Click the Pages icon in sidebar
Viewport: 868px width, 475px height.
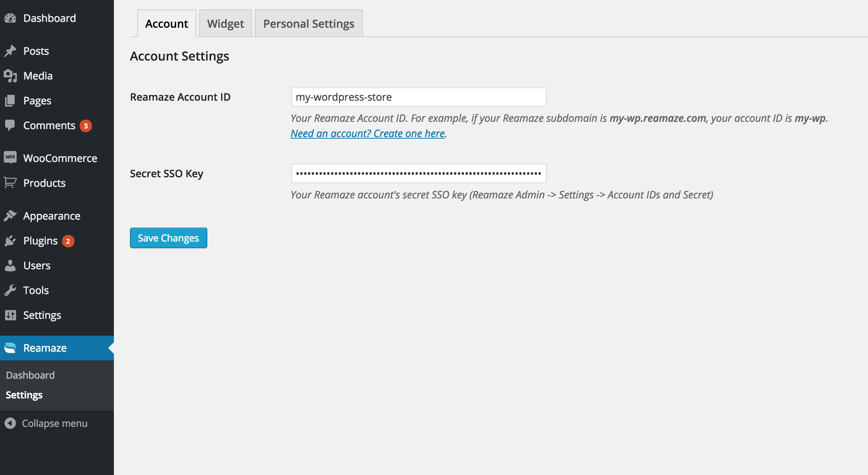(x=10, y=100)
